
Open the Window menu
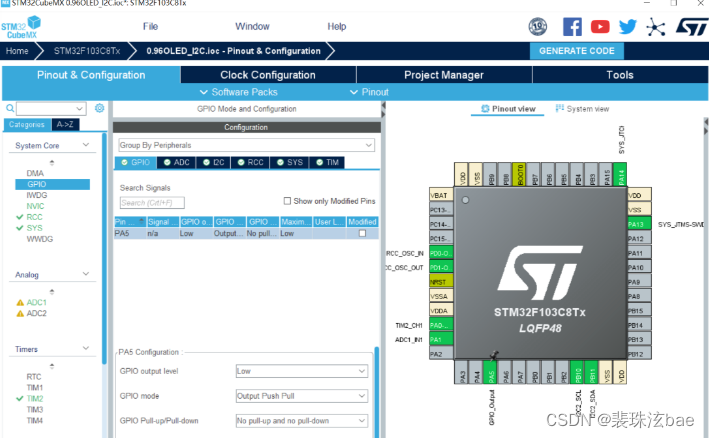point(252,26)
